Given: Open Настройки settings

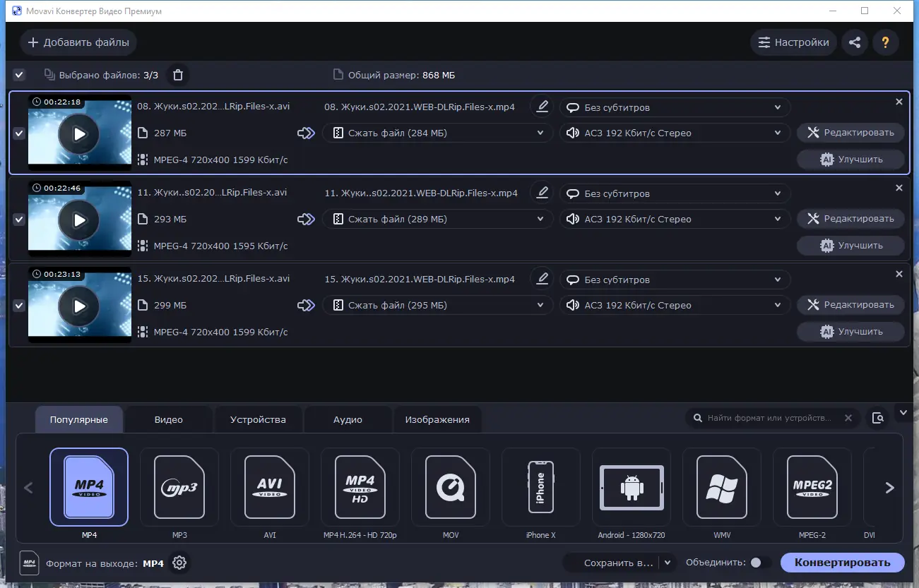Looking at the screenshot, I should (794, 42).
